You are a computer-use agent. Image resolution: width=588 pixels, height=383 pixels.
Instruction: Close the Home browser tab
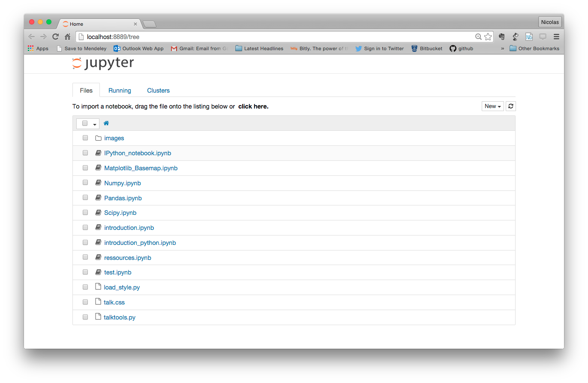pos(135,24)
